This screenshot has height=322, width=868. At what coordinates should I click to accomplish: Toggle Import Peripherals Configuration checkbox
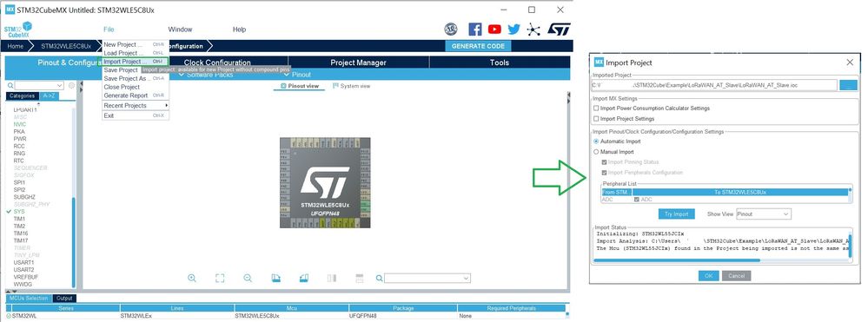coord(605,173)
